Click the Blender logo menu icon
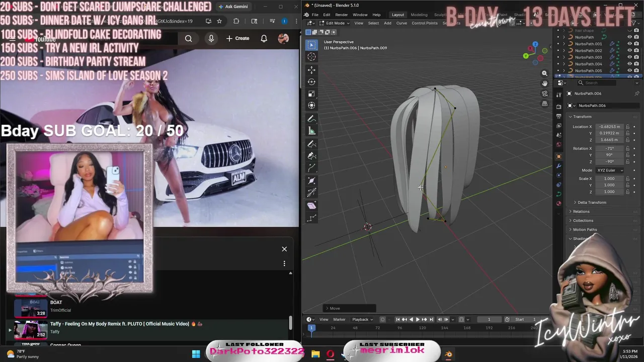This screenshot has width=644, height=362. [306, 15]
